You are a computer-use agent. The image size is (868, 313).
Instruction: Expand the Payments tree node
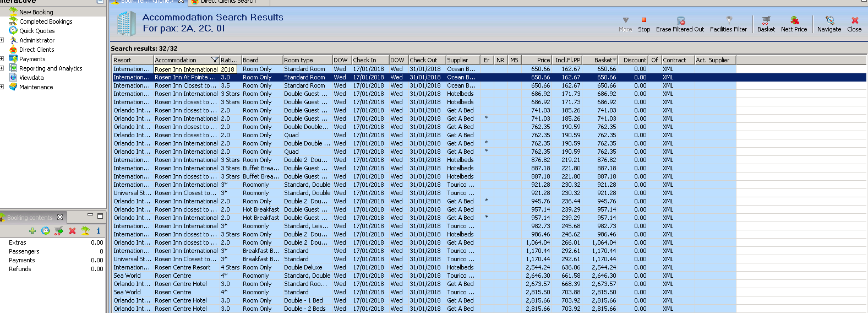(x=2, y=59)
